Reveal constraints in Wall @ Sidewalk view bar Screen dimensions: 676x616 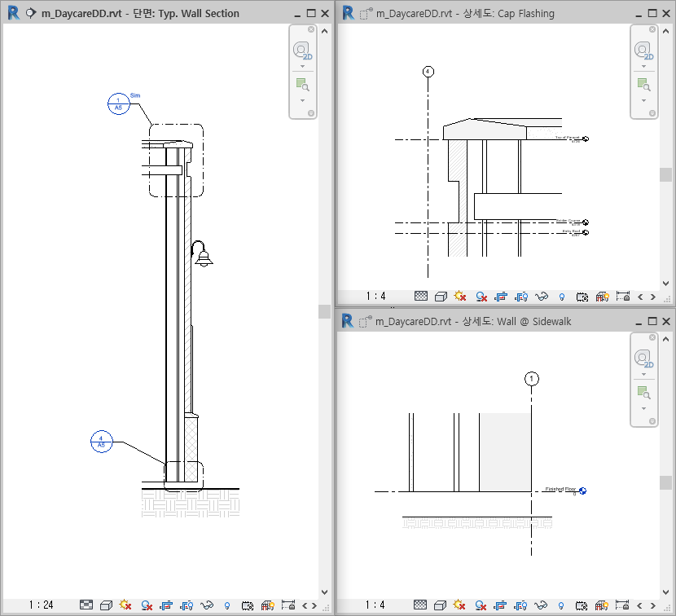click(x=621, y=605)
